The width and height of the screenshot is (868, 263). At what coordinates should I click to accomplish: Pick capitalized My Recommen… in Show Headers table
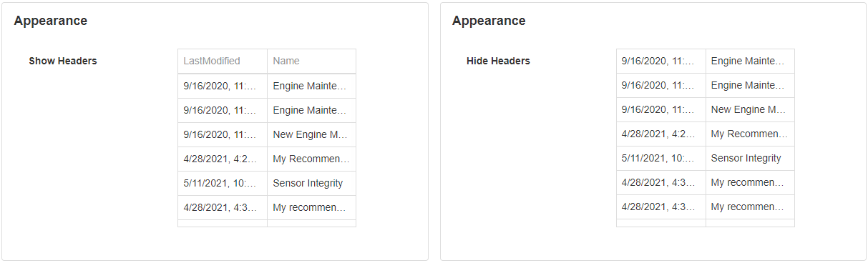[x=311, y=159]
